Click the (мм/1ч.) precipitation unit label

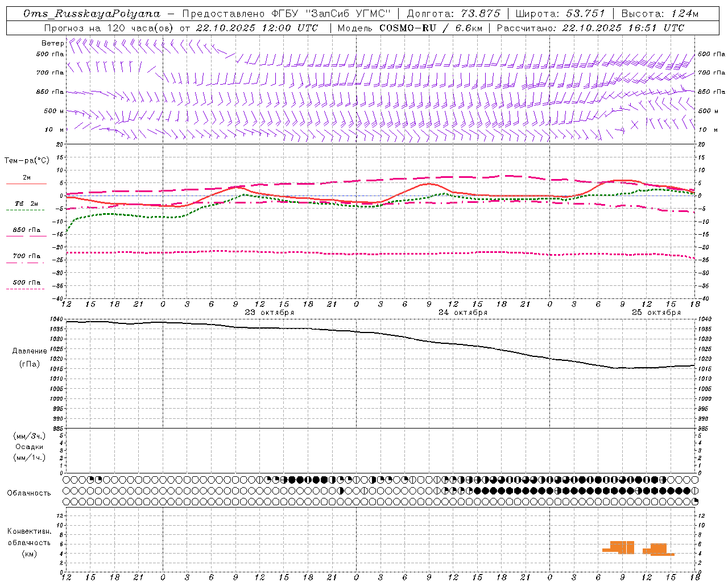30,458
